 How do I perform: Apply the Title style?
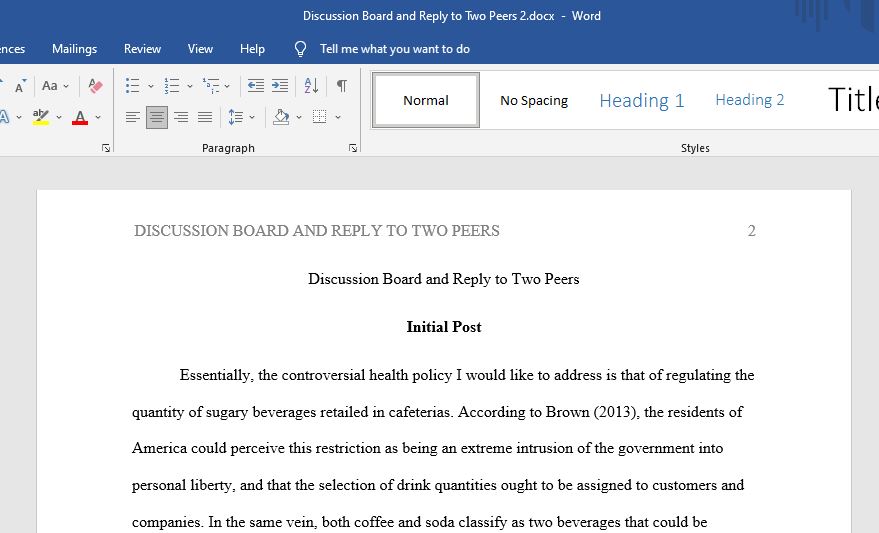pyautogui.click(x=852, y=100)
